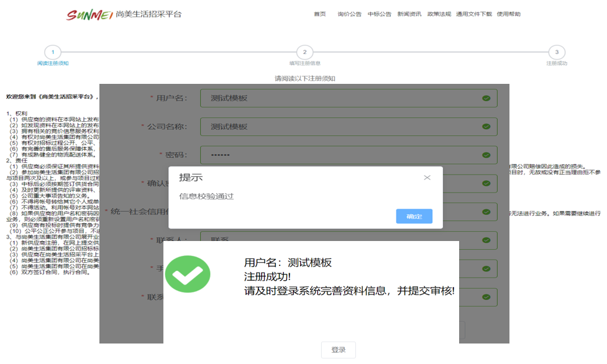The image size is (607, 364).
Task: Click step 1 circle 阅读注册须知
Action: 53,53
